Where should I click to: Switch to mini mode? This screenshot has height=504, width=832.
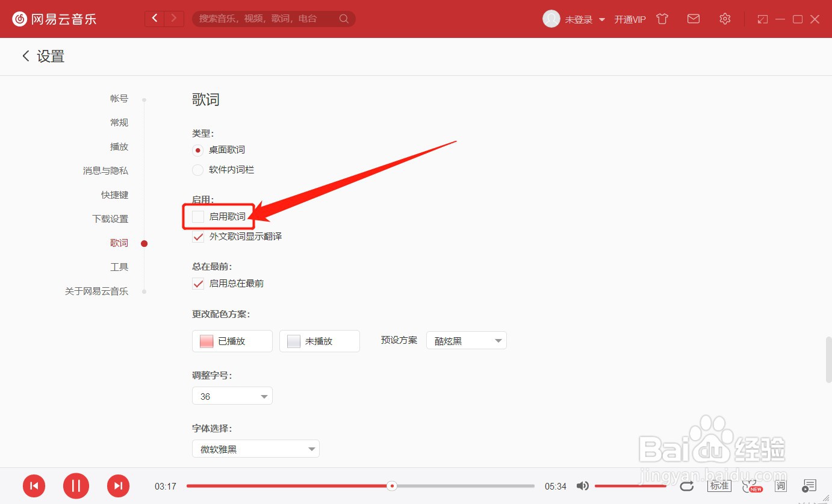tap(762, 19)
